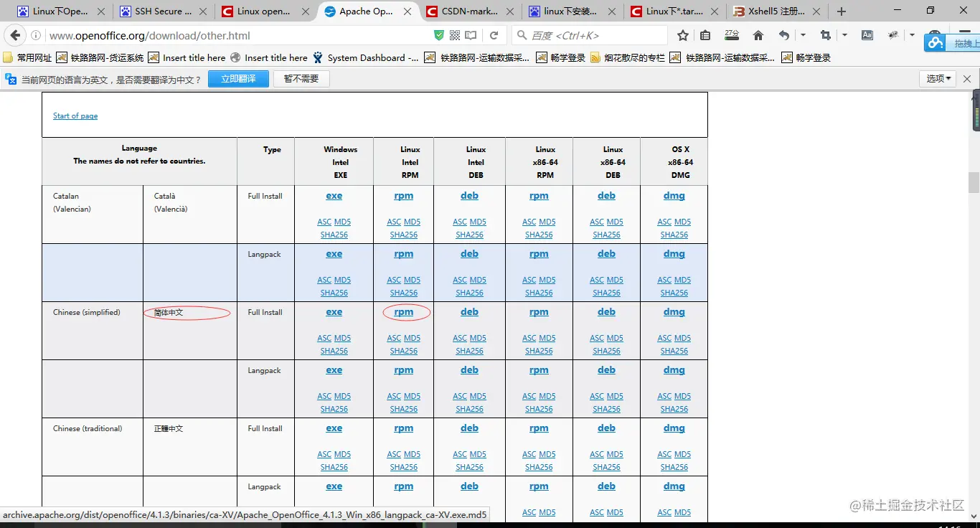Bookmark this page with the star icon
980x528 pixels.
pyautogui.click(x=683, y=35)
